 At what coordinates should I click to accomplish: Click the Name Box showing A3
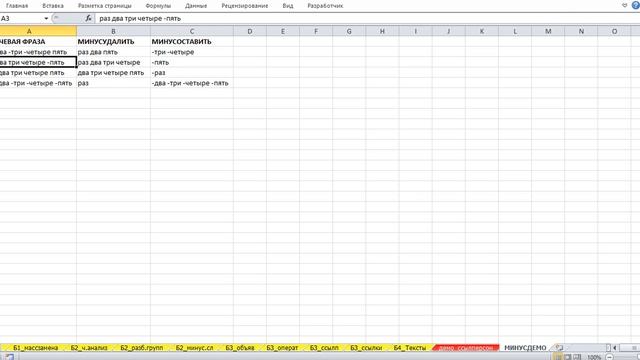pyautogui.click(x=21, y=18)
